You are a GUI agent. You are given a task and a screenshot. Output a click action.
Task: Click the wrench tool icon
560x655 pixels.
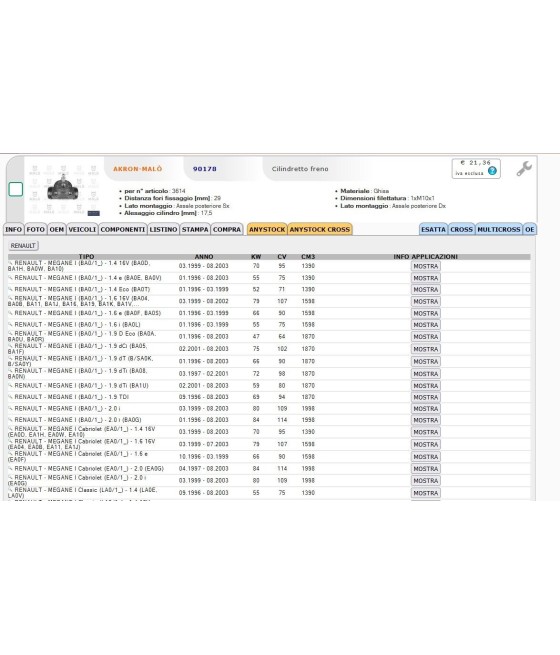tap(524, 169)
